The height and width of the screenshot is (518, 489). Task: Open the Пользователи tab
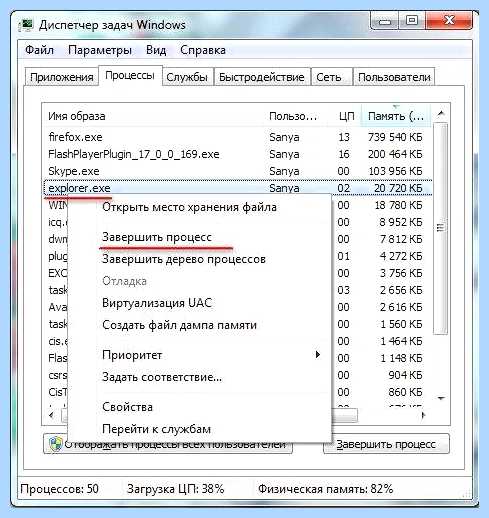point(394,77)
